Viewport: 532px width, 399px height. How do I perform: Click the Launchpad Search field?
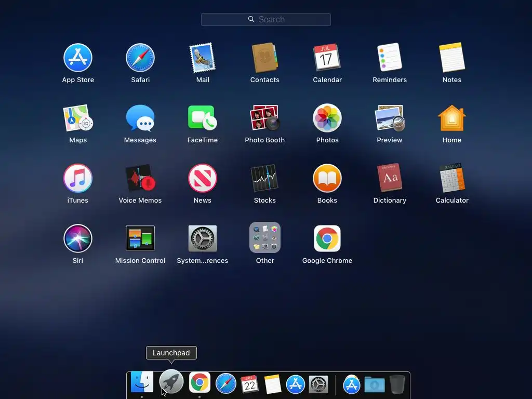265,19
